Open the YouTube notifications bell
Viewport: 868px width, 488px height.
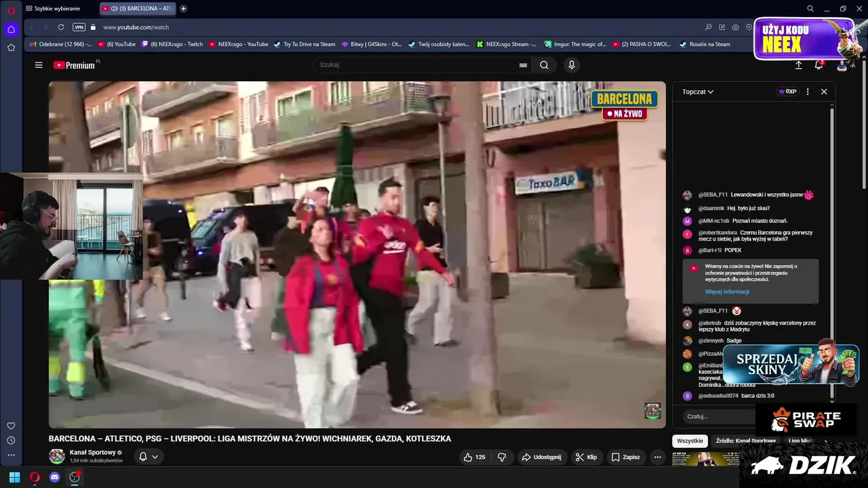point(818,65)
